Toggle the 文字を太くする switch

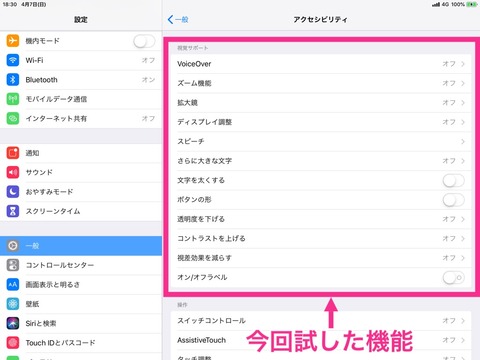(x=453, y=180)
